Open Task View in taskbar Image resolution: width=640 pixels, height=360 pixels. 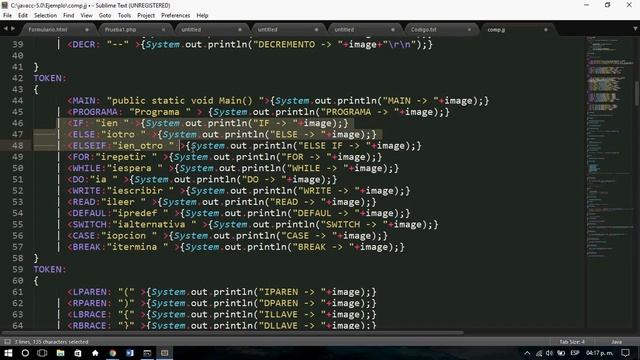(x=42, y=353)
